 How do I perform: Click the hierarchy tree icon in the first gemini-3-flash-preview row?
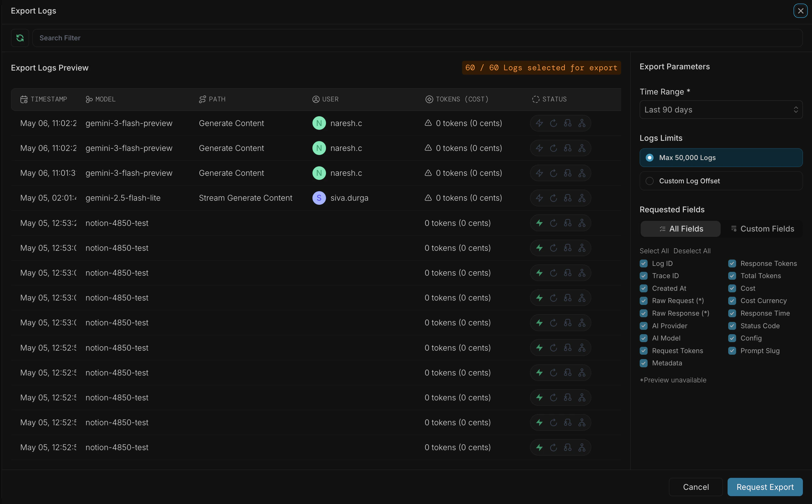582,123
